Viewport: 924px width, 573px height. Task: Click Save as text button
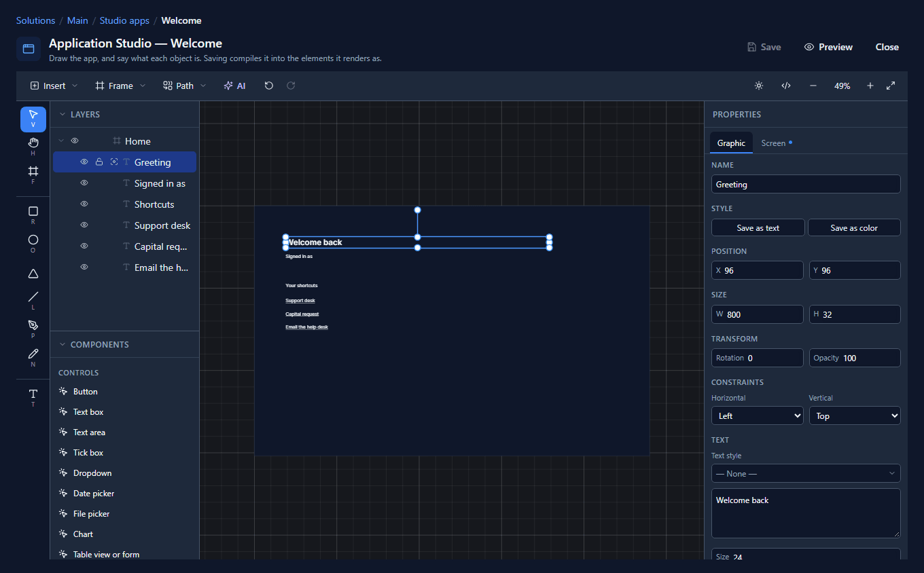click(x=758, y=227)
